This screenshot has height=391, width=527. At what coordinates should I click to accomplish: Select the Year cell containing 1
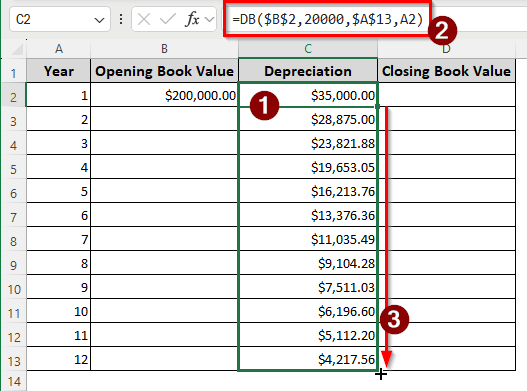click(58, 95)
